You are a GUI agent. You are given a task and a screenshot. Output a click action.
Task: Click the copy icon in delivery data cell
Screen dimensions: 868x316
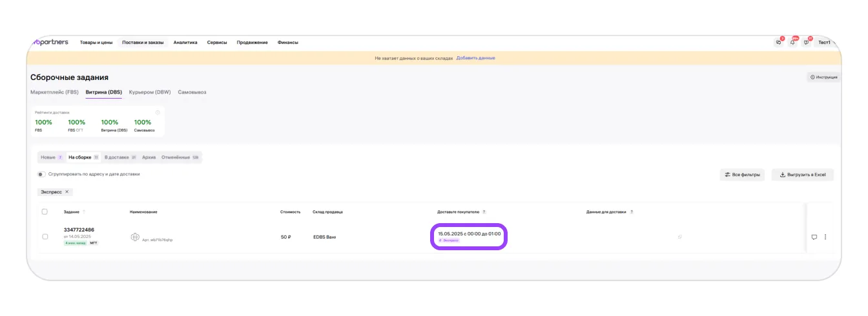(679, 237)
